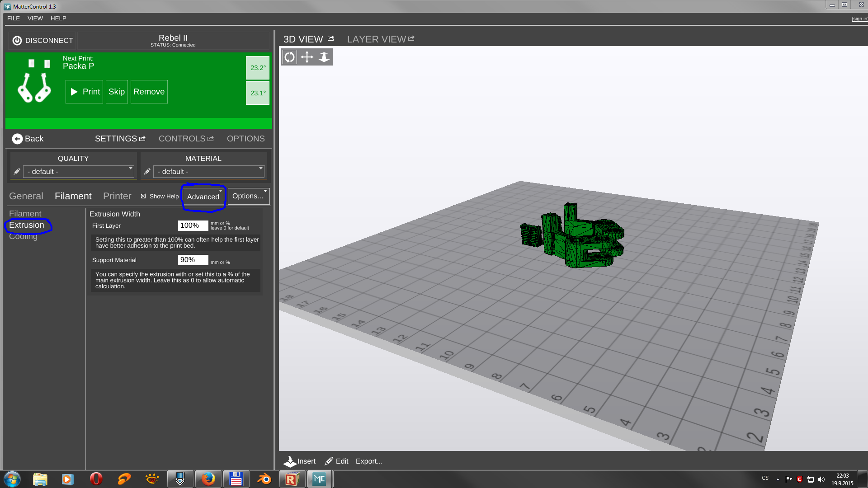Screen dimensions: 868x488
Task: Pop out the 3D VIEW window
Action: click(x=331, y=39)
